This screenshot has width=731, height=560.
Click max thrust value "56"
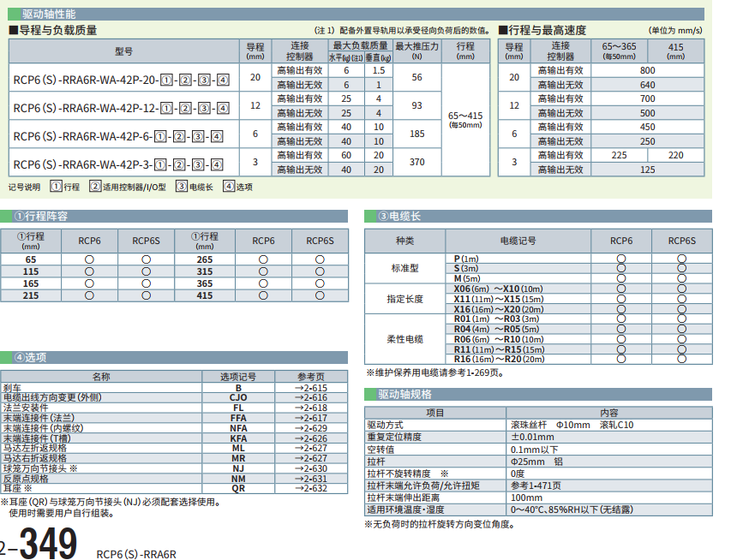(416, 77)
